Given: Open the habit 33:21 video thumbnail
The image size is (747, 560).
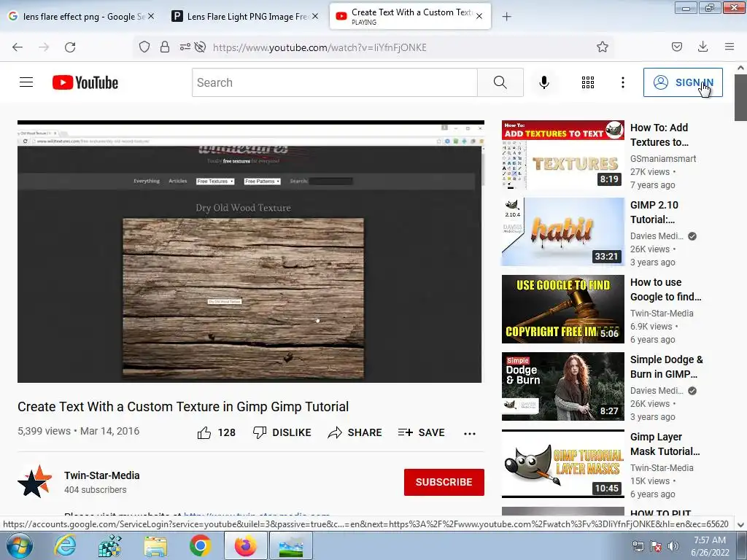Looking at the screenshot, I should click(x=562, y=232).
